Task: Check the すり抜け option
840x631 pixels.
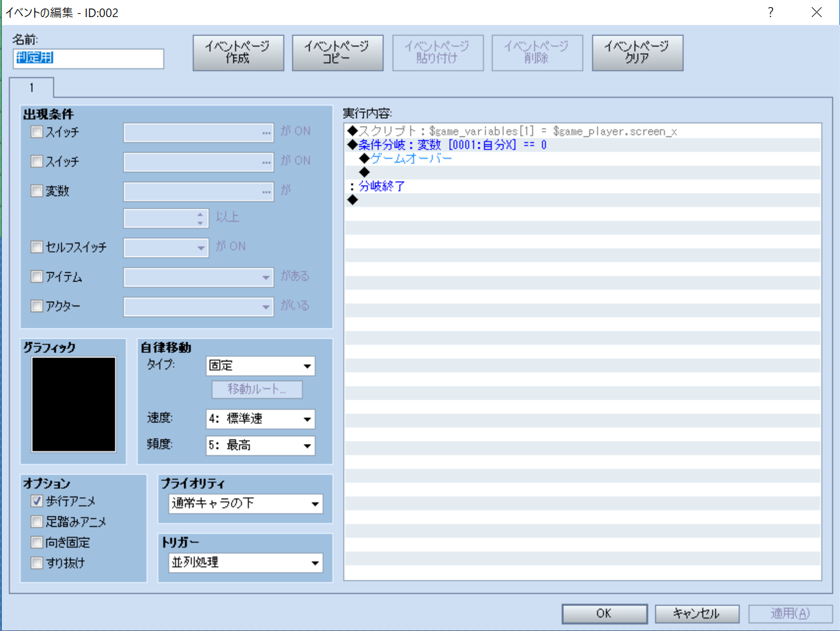Action: pos(37,563)
